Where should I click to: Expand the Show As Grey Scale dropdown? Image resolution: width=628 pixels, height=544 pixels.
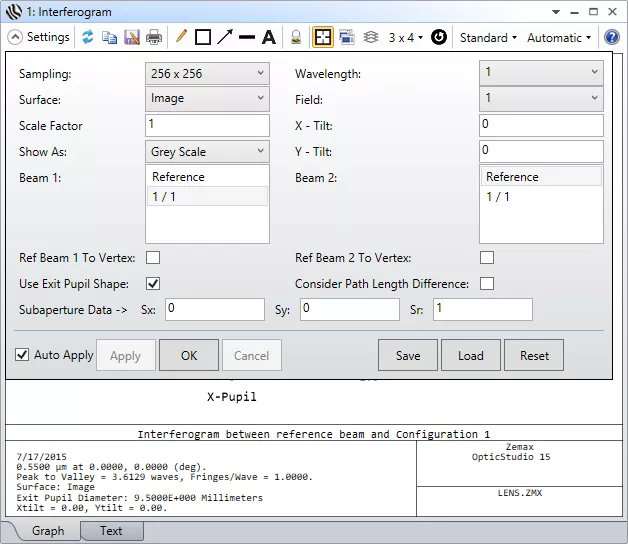[x=207, y=152]
